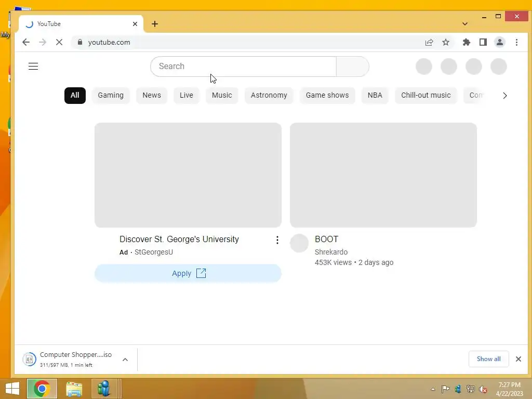Show more chips with the right arrow
The width and height of the screenshot is (532, 399).
click(x=504, y=96)
